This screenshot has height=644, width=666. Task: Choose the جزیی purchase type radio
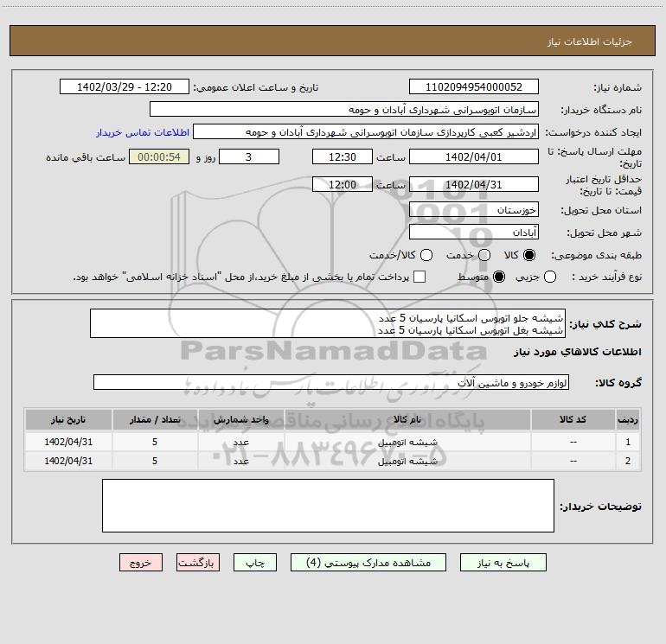coord(550,277)
